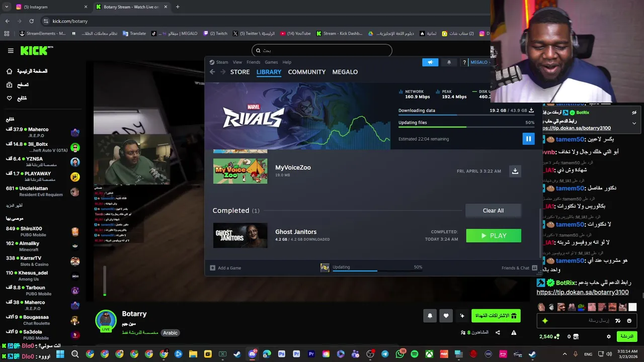Play Ghost Janitors
The width and height of the screenshot is (644, 362).
pos(494,235)
